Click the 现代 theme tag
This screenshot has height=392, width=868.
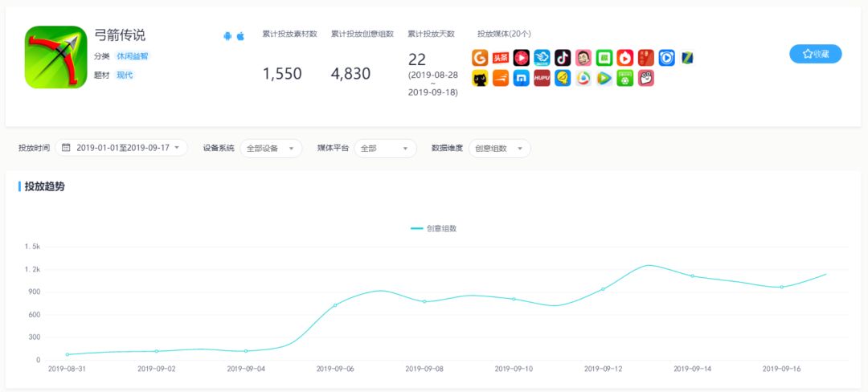(x=125, y=76)
